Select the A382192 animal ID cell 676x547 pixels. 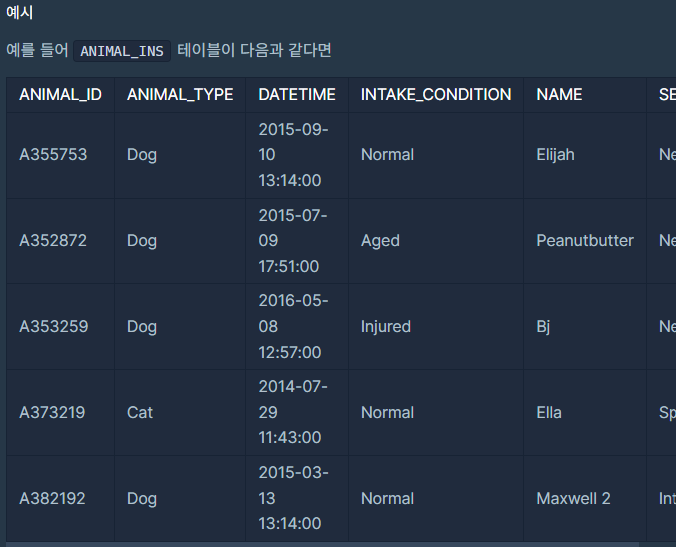60,498
